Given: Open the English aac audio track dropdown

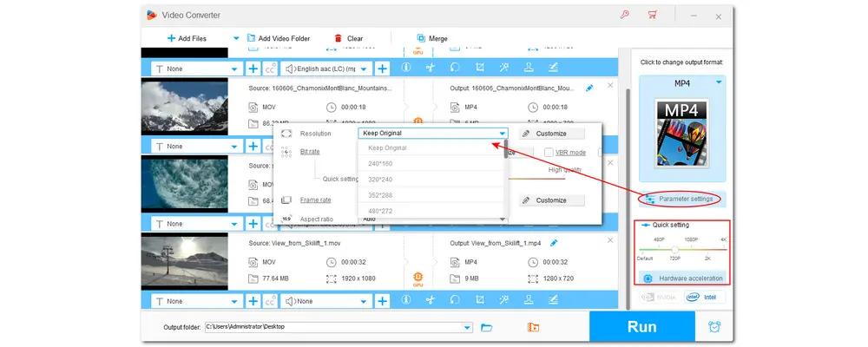Looking at the screenshot, I should pyautogui.click(x=365, y=68).
